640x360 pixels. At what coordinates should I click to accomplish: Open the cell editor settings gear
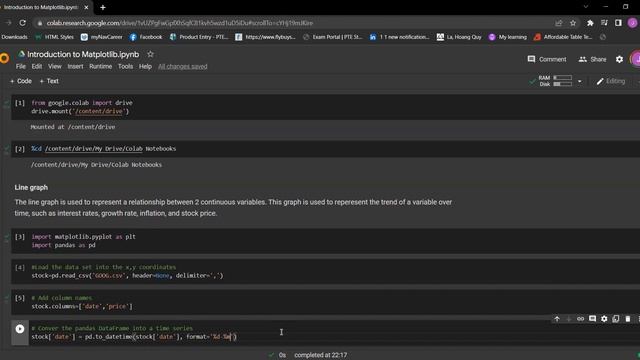[604, 319]
